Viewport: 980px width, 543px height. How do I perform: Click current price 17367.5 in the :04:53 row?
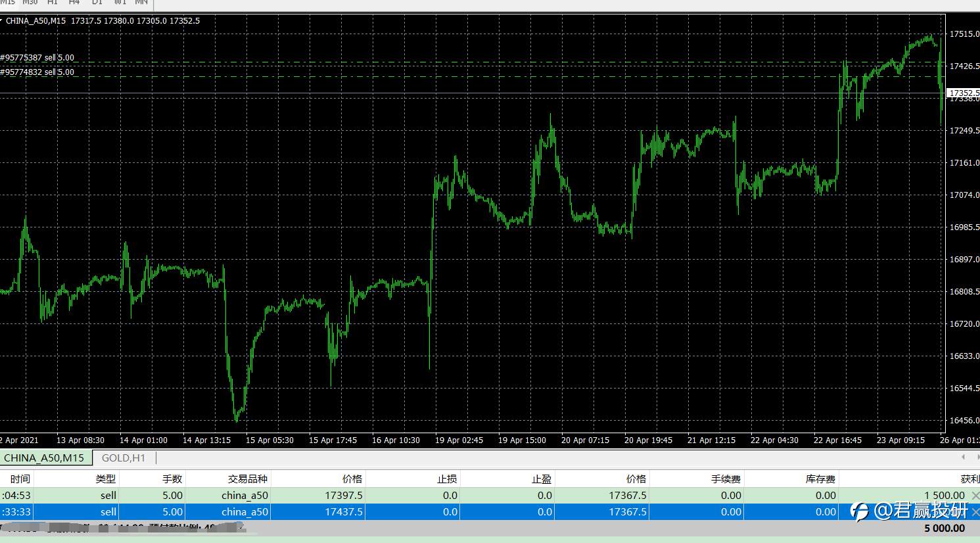[628, 496]
